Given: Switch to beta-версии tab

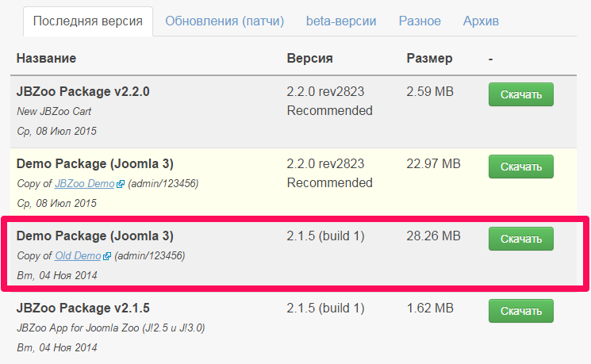Looking at the screenshot, I should tap(341, 21).
